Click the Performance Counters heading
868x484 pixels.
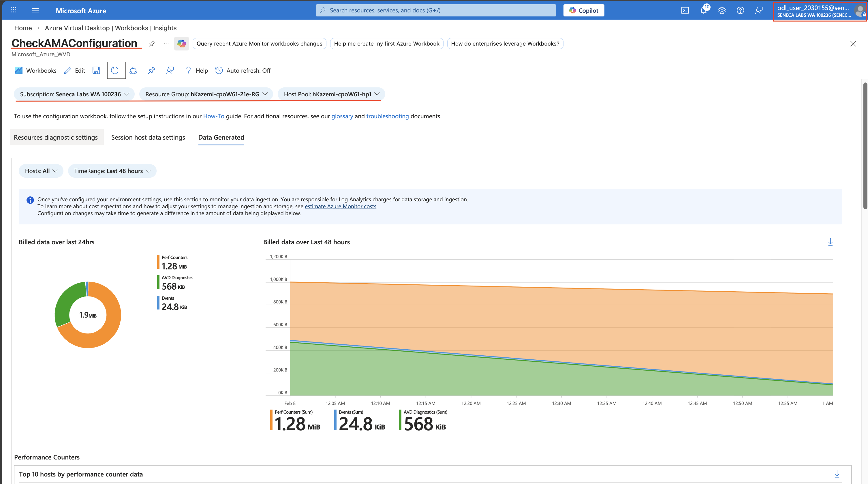coord(47,457)
